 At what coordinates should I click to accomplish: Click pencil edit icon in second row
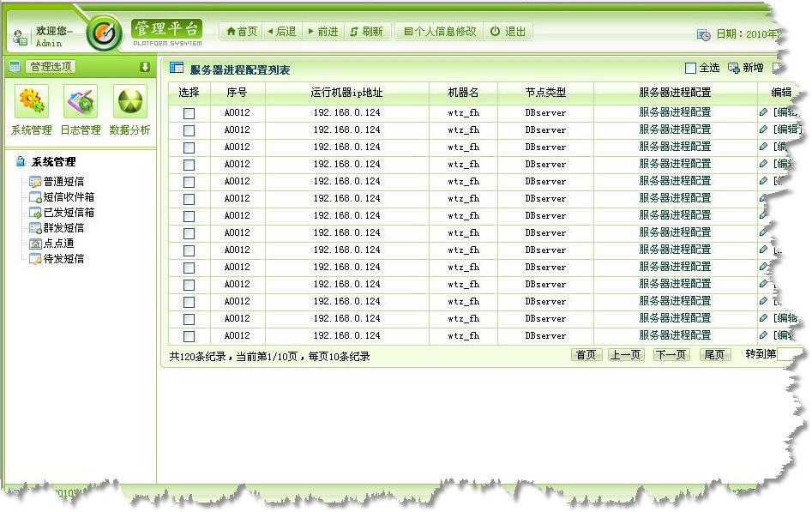point(763,129)
